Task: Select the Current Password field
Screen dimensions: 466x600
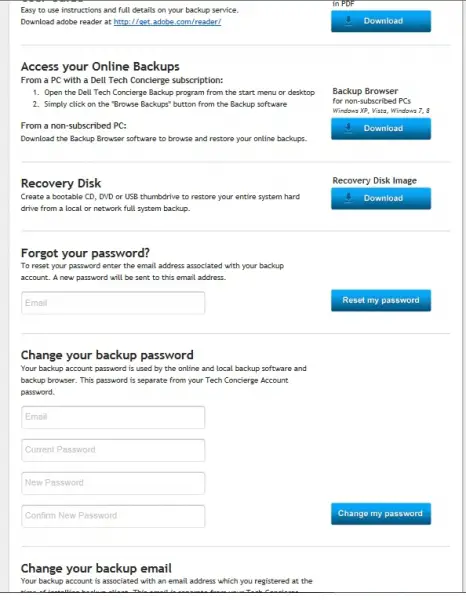Action: pyautogui.click(x=113, y=450)
